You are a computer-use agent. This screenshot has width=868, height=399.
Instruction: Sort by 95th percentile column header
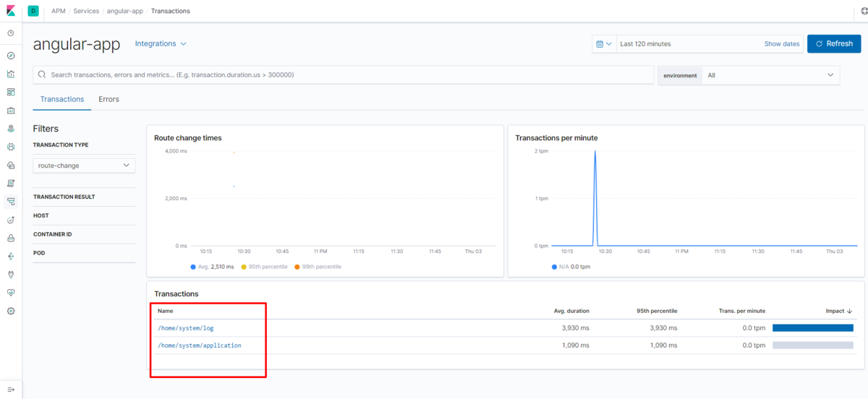click(657, 311)
